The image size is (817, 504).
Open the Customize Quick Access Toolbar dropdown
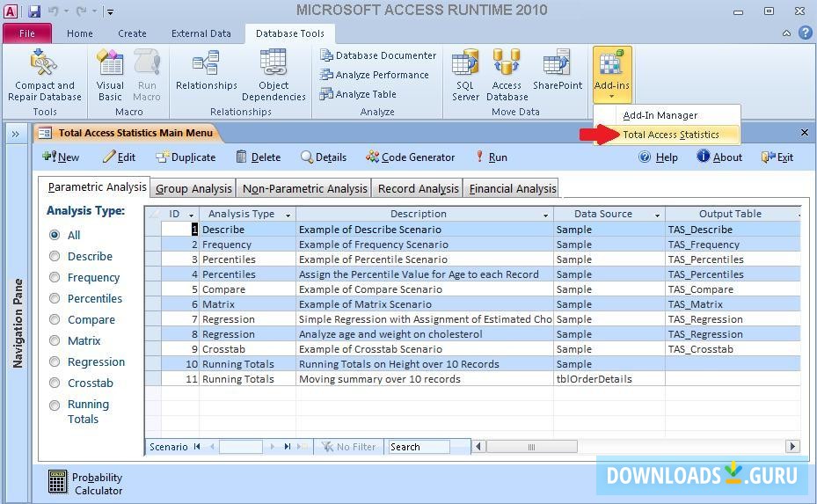point(109,11)
